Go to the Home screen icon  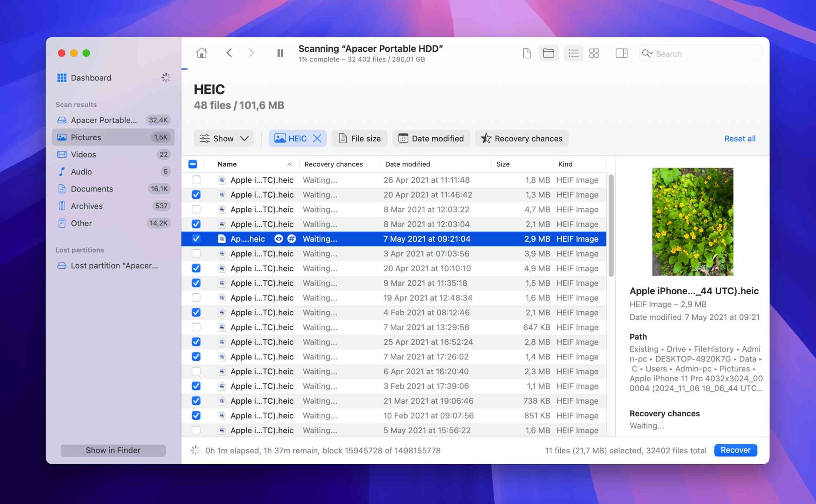click(x=202, y=53)
